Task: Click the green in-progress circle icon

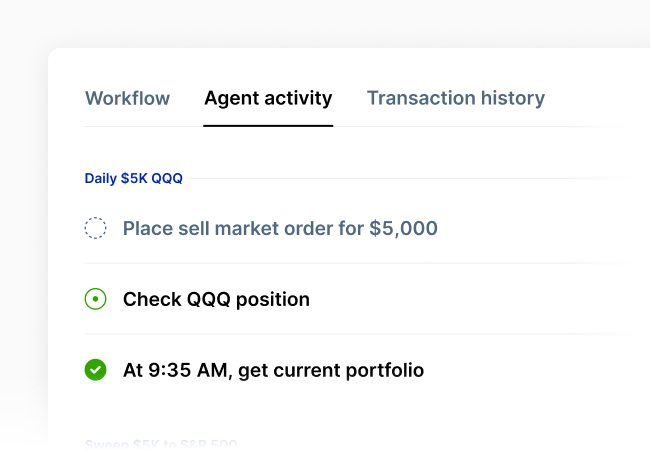Action: tap(95, 299)
